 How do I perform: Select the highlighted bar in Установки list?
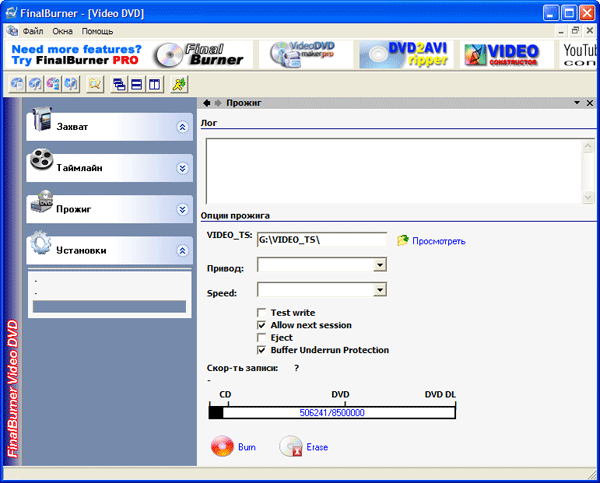[109, 307]
